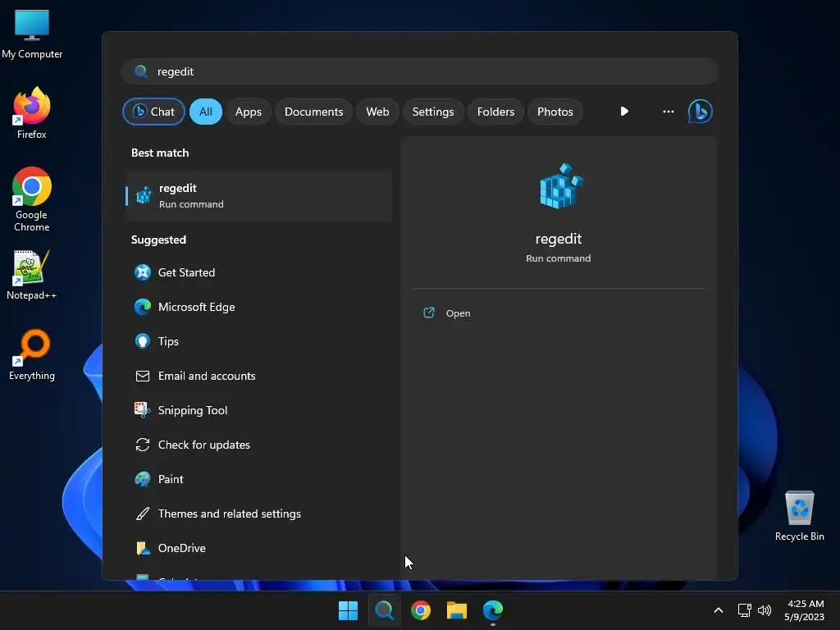This screenshot has height=630, width=840.
Task: Click the taskbar Search icon
Action: (x=384, y=610)
